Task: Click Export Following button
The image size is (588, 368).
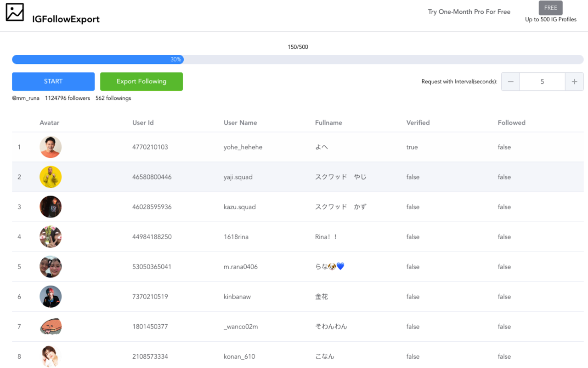Action: click(x=141, y=81)
